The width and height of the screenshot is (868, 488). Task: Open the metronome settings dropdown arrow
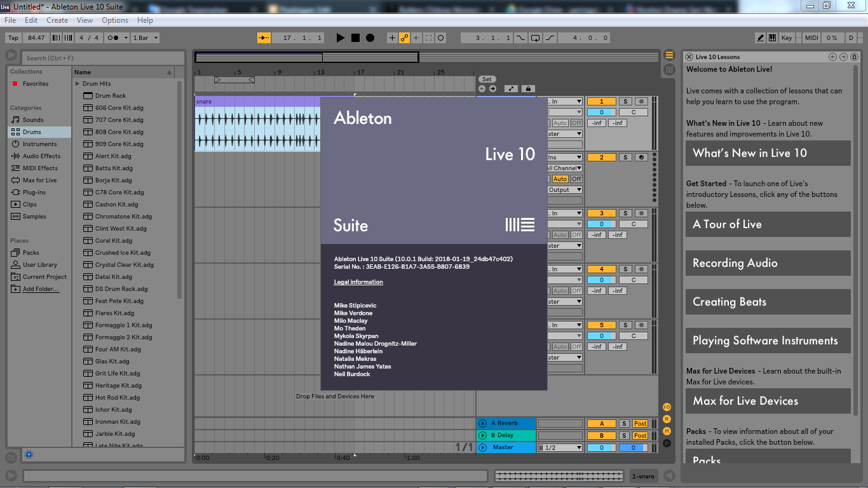126,38
